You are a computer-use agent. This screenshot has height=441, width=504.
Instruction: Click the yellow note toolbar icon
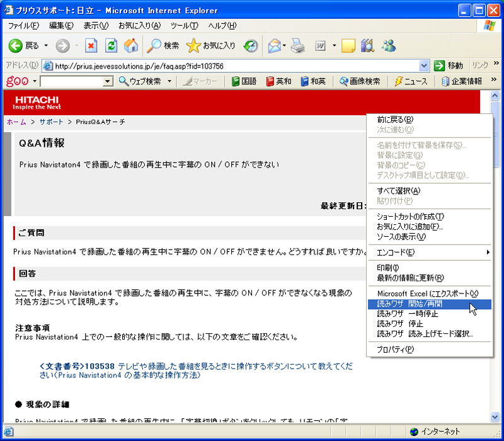pyautogui.click(x=348, y=45)
